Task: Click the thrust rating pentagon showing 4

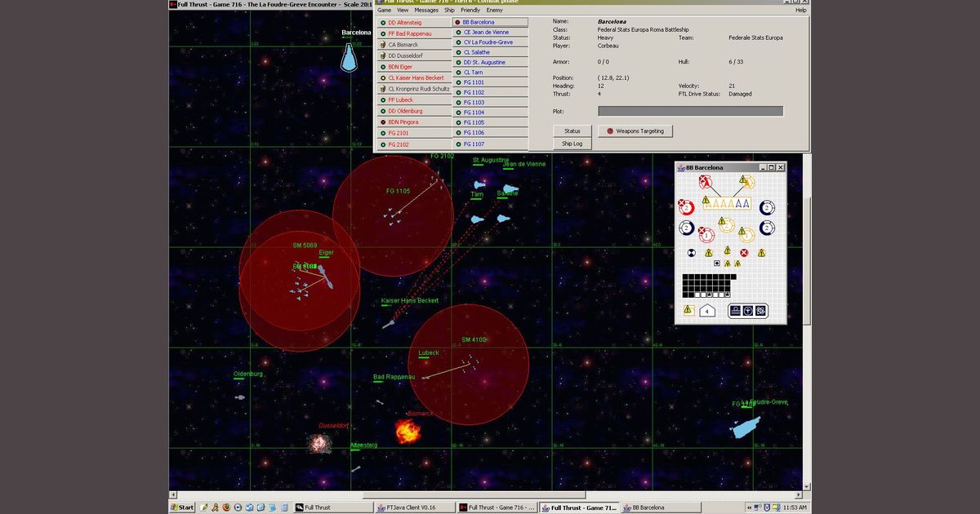Action: point(707,311)
